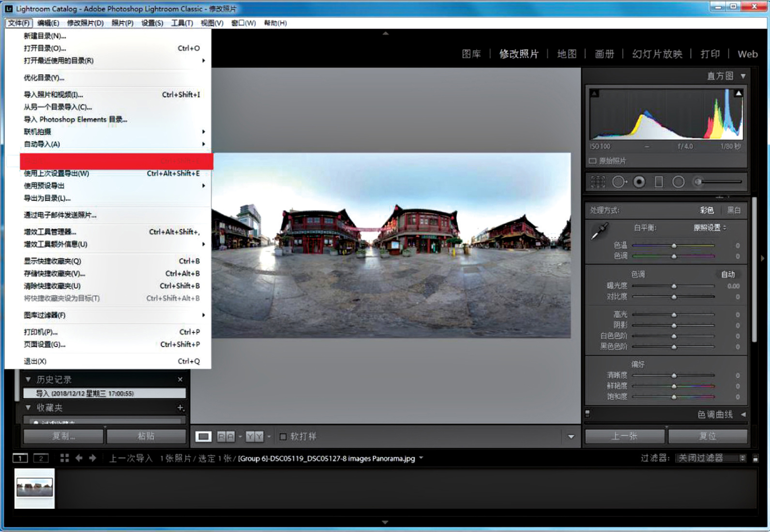Check the 原始照片 checkbox under histogram
Screen dimensions: 770x532
point(593,161)
